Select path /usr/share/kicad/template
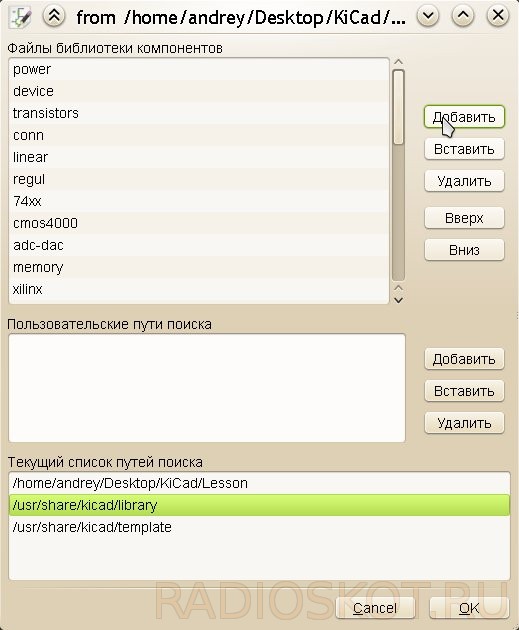This screenshot has height=630, width=519. point(260,527)
